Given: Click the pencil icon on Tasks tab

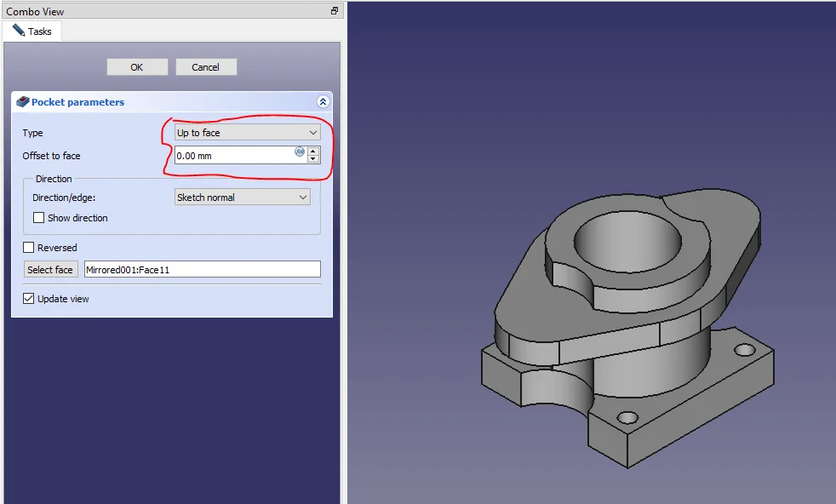Looking at the screenshot, I should (19, 31).
